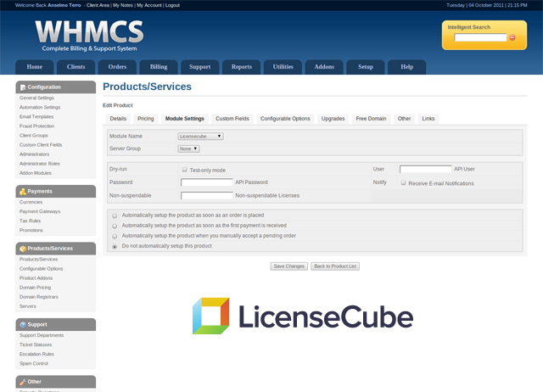Open the Clients main menu
This screenshot has width=543, height=392.
pyautogui.click(x=76, y=67)
